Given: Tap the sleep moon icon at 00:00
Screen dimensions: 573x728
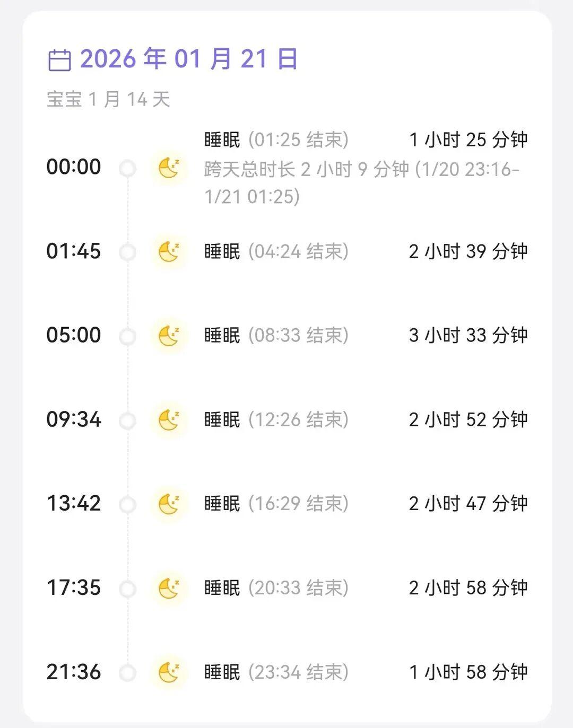Looking at the screenshot, I should 169,168.
